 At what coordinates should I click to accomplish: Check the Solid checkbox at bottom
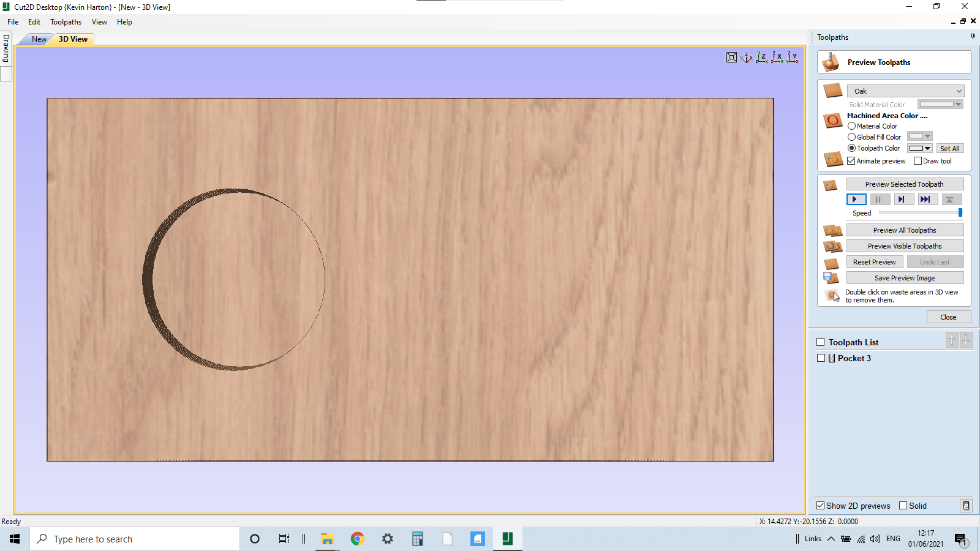point(903,506)
